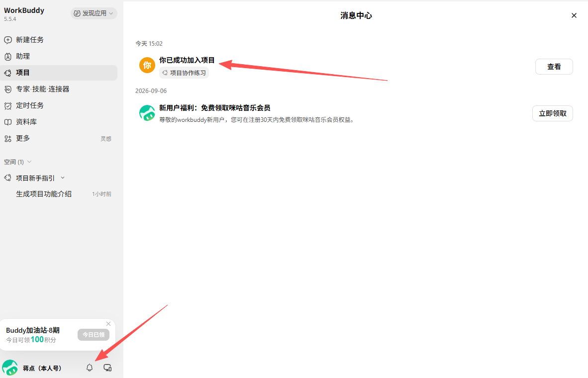Click the 助理 assistant icon
The height and width of the screenshot is (378, 588).
click(8, 57)
